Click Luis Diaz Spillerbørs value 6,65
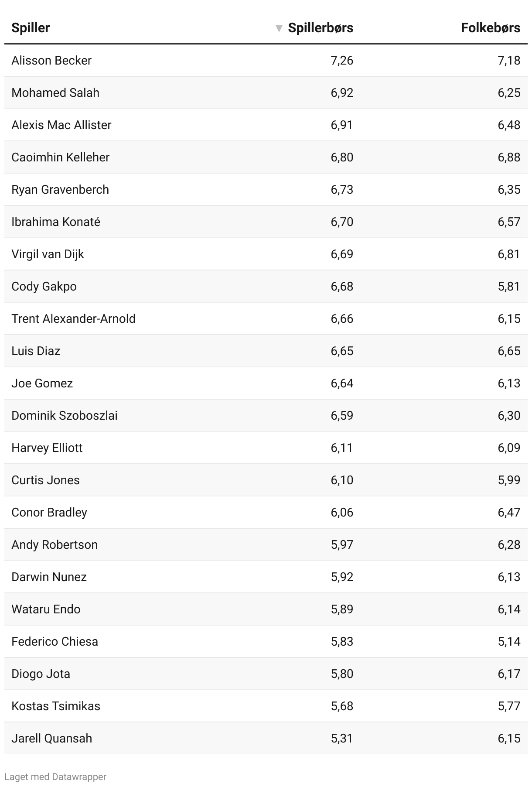Screen dimensions: 532x787 [x=342, y=351]
